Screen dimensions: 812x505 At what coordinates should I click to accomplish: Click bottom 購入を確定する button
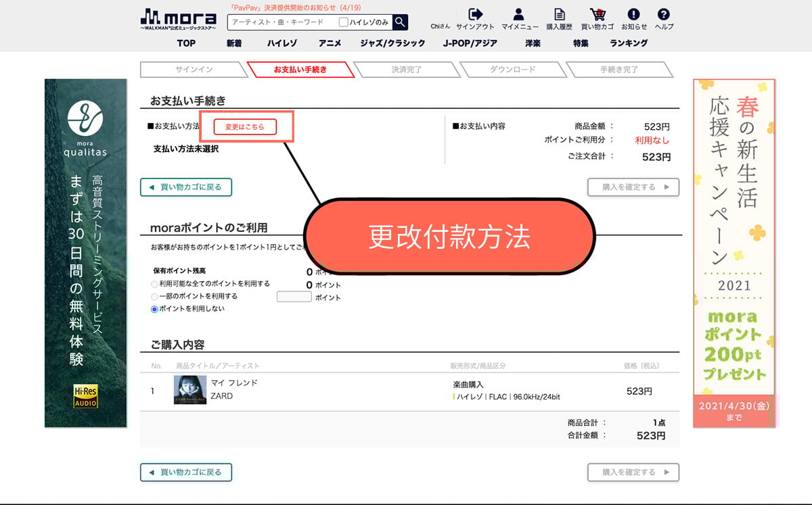pos(633,473)
